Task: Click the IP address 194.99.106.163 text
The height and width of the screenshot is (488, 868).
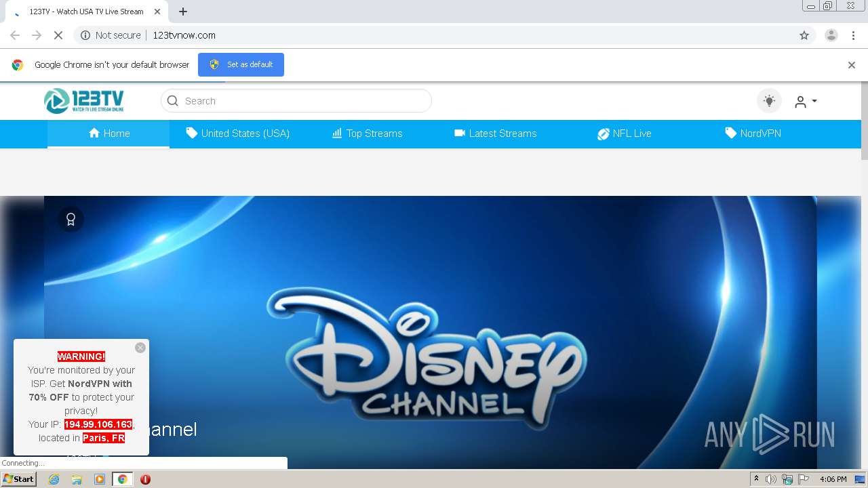Action: pyautogui.click(x=98, y=424)
